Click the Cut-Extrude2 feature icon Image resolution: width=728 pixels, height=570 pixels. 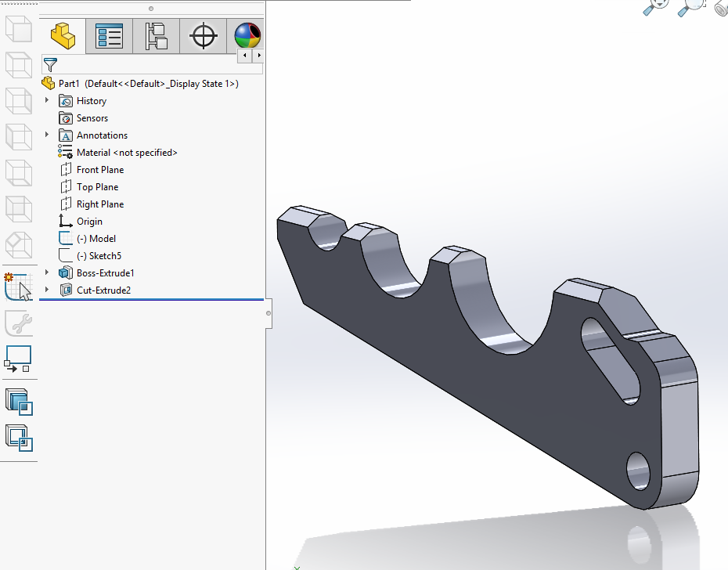(x=66, y=290)
